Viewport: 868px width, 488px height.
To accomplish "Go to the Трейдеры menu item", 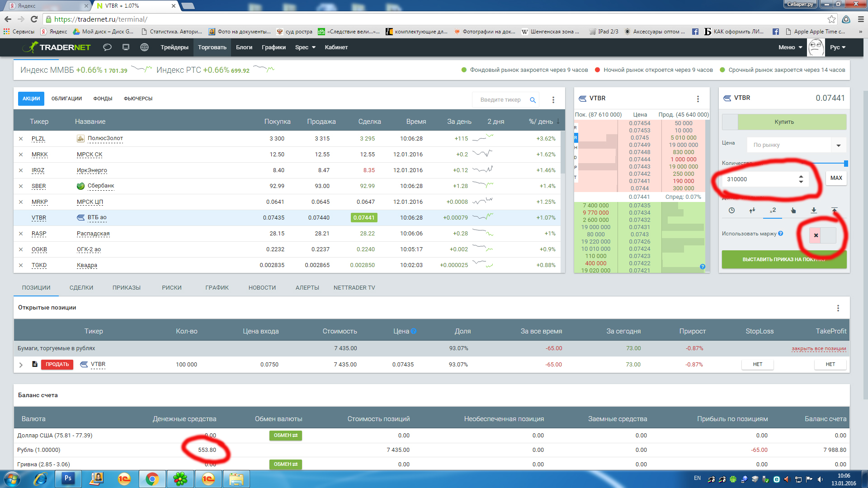I will click(175, 47).
